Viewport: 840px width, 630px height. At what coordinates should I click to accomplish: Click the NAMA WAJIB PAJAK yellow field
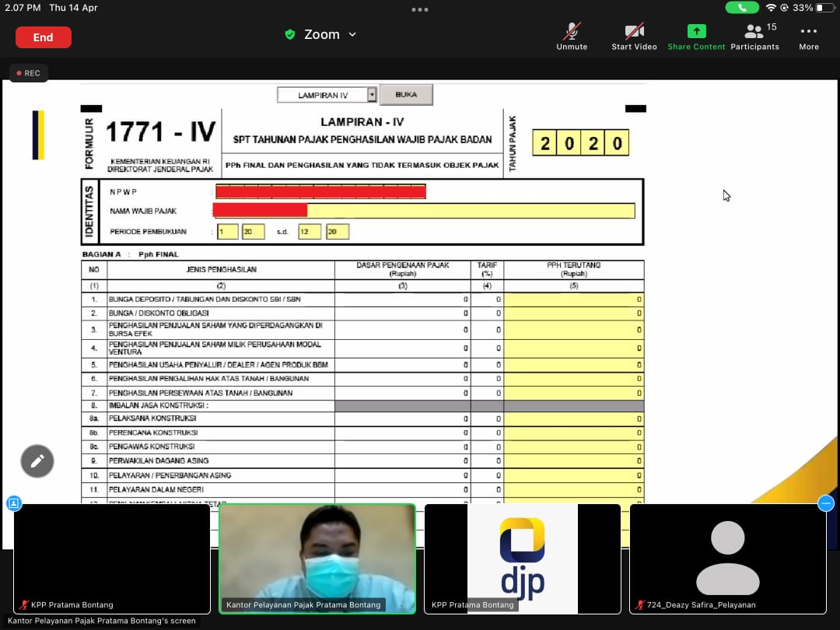click(x=471, y=211)
